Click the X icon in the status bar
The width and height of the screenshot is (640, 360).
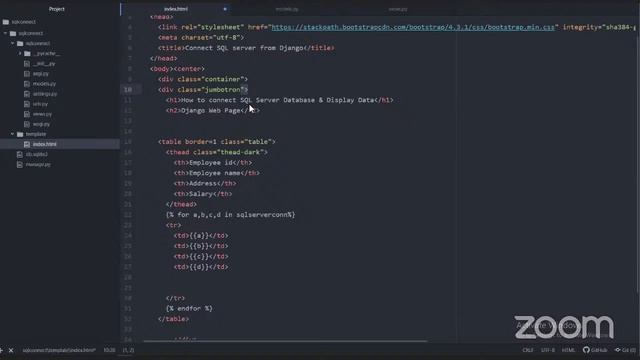pyautogui.click(x=11, y=350)
